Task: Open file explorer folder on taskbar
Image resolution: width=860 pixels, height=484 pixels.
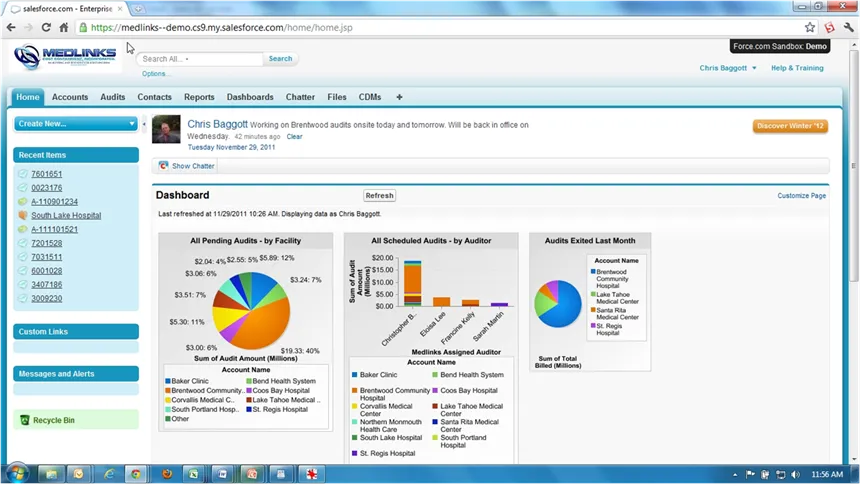Action: [x=51, y=474]
